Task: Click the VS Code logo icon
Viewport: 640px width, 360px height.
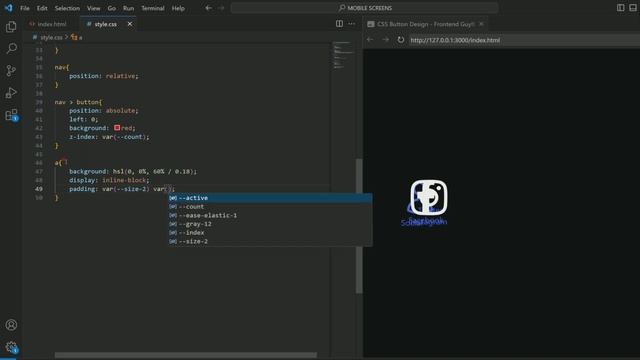Action: coord(8,8)
